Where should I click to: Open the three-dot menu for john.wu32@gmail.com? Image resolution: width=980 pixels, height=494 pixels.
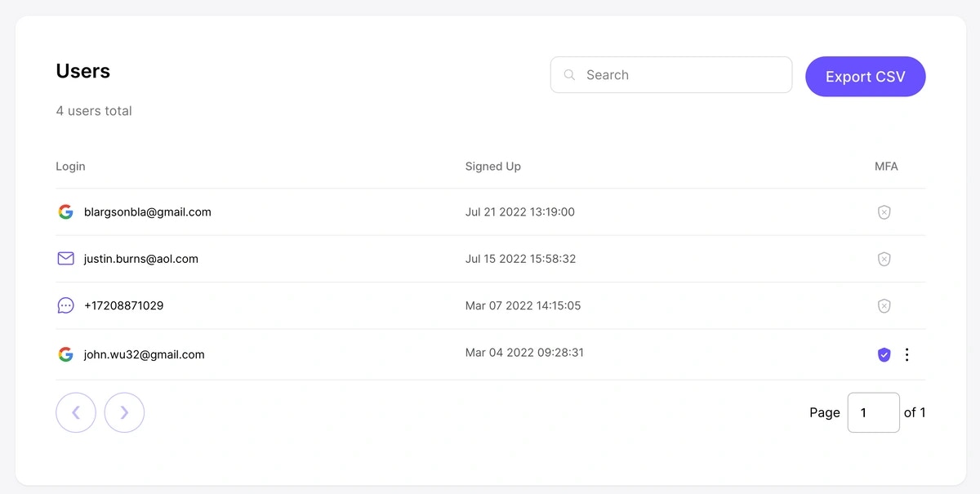[x=906, y=354]
